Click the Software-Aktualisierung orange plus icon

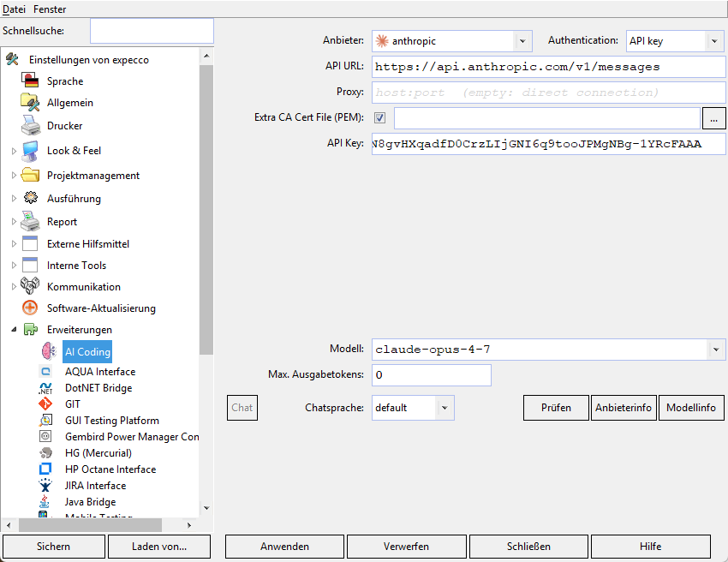click(30, 308)
